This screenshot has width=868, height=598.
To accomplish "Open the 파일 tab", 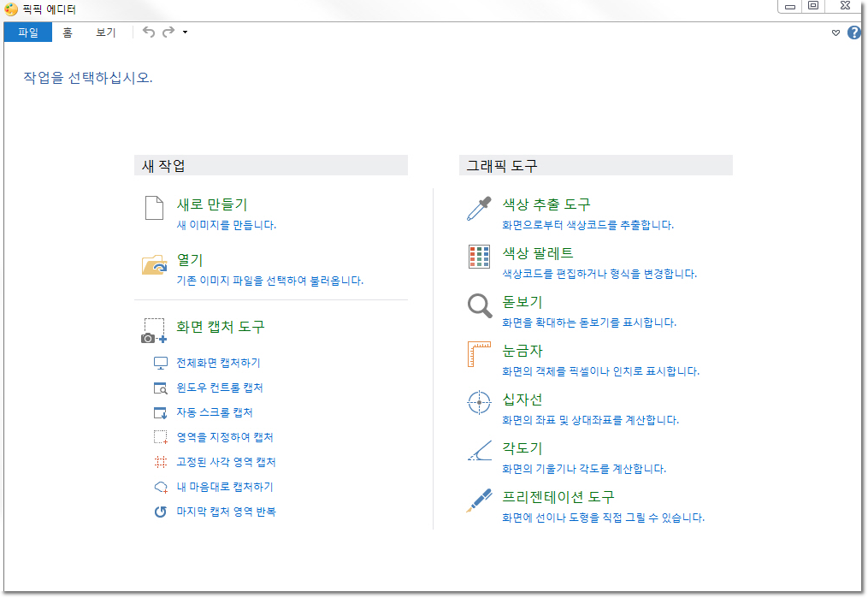I will pyautogui.click(x=27, y=33).
